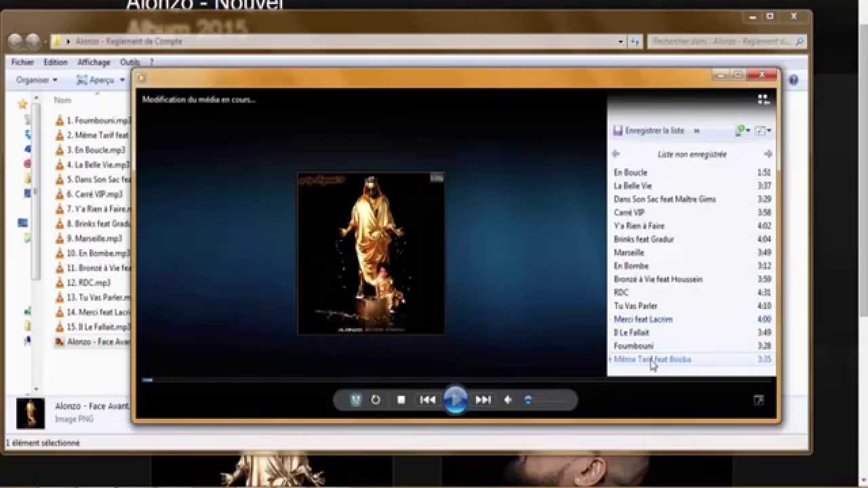The height and width of the screenshot is (488, 868).
Task: Refresh the Explorer folder view
Action: click(x=635, y=41)
